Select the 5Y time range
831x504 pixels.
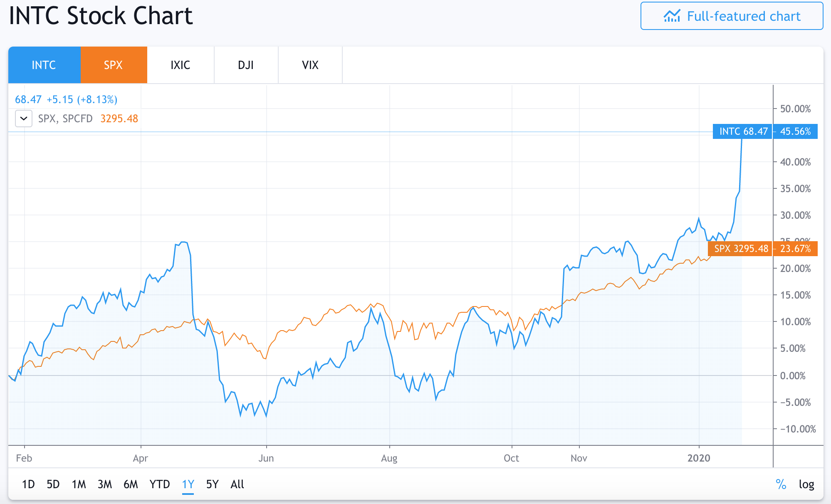tap(213, 484)
